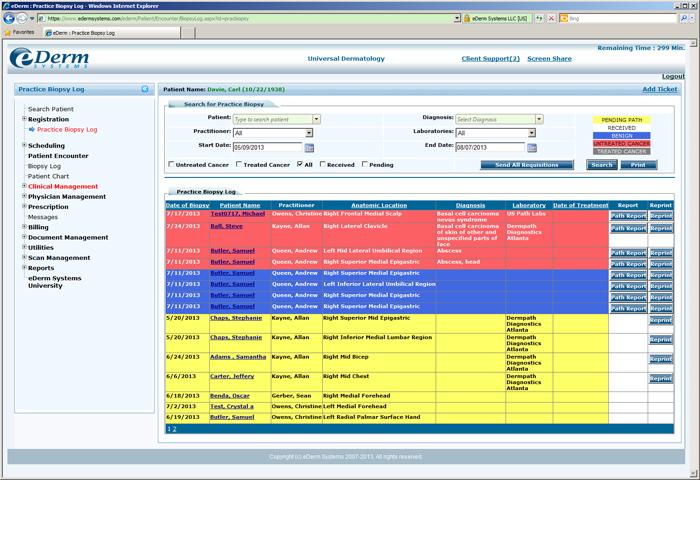Click the PENDING PATH yellow legend swatch

pos(621,120)
